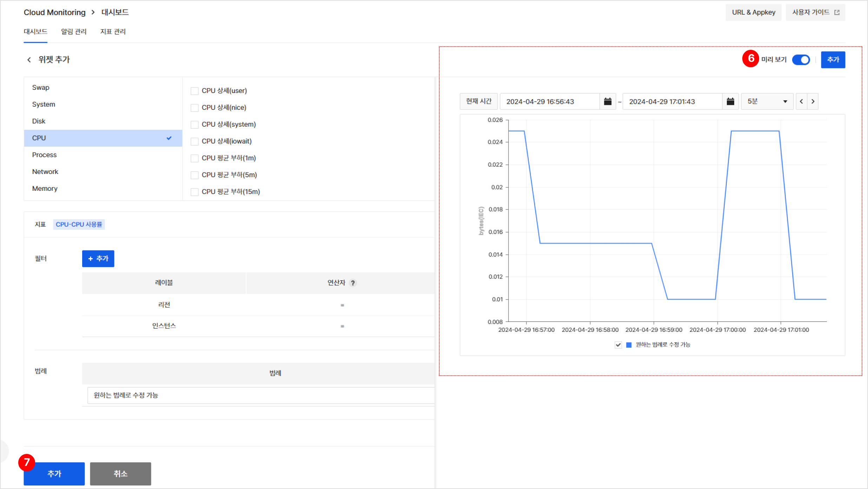Click the 취소 cancel button
The height and width of the screenshot is (489, 868).
(x=120, y=474)
